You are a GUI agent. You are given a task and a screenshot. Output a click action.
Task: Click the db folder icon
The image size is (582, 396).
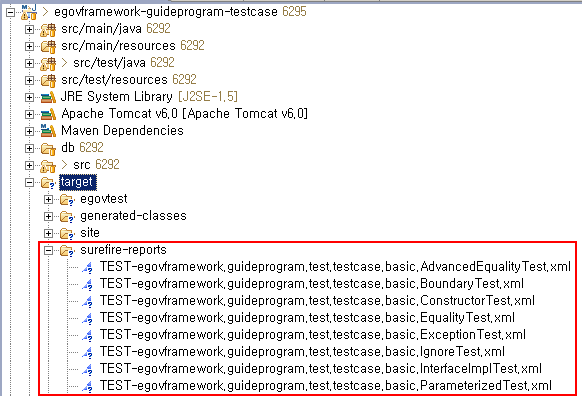48,148
